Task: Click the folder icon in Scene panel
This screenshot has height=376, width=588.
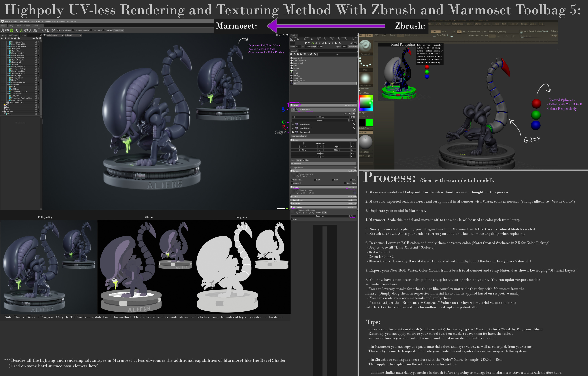Action: pyautogui.click(x=34, y=38)
